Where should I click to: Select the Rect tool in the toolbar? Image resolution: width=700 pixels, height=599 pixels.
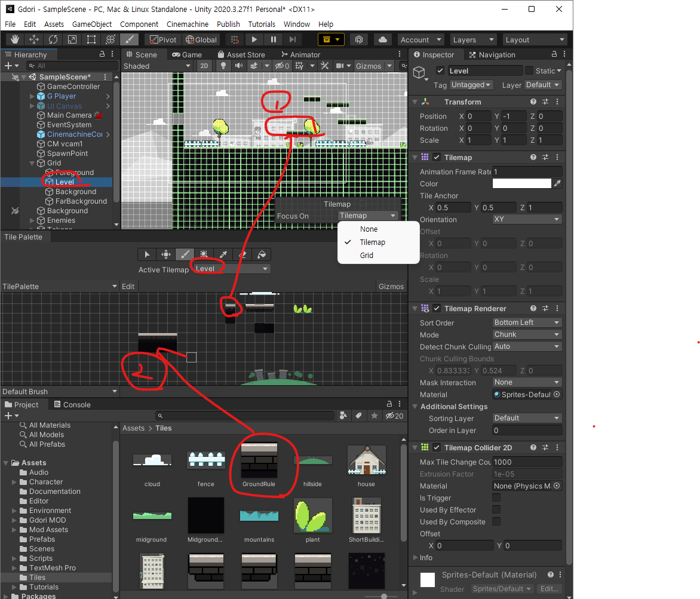(91, 40)
